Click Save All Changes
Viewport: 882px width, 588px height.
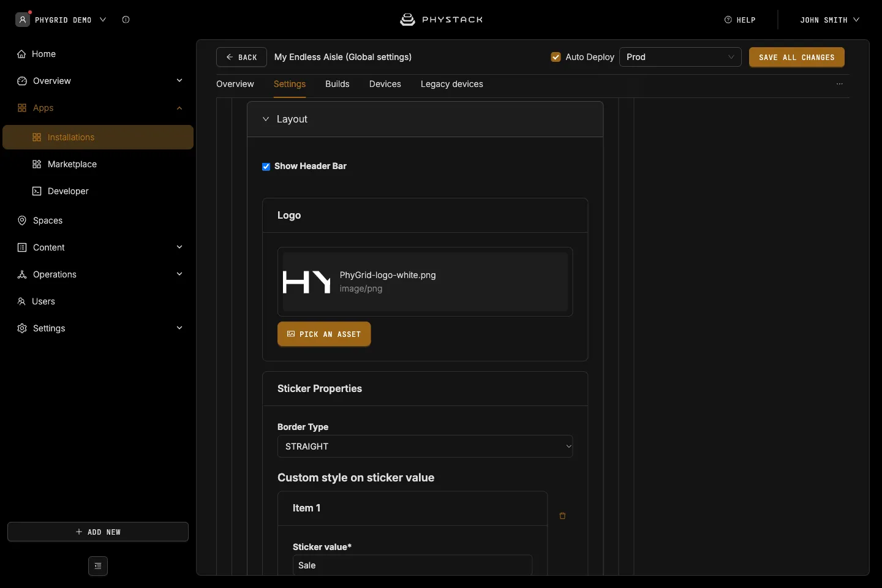(797, 57)
